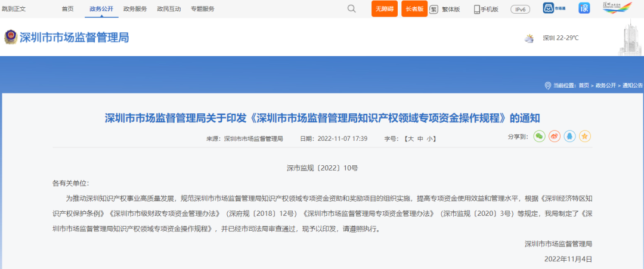
Task: Open the Shenzhen government colorful logo
Action: (x=617, y=8)
